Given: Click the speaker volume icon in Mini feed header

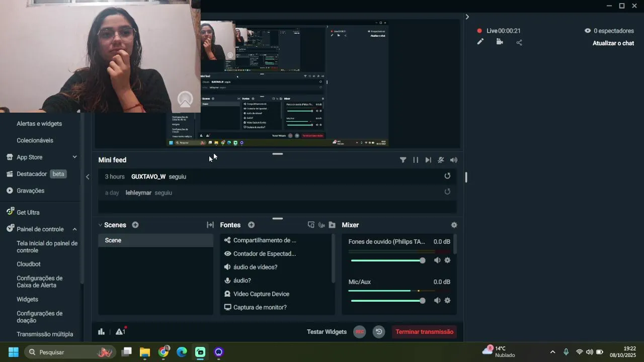Looking at the screenshot, I should [x=454, y=160].
